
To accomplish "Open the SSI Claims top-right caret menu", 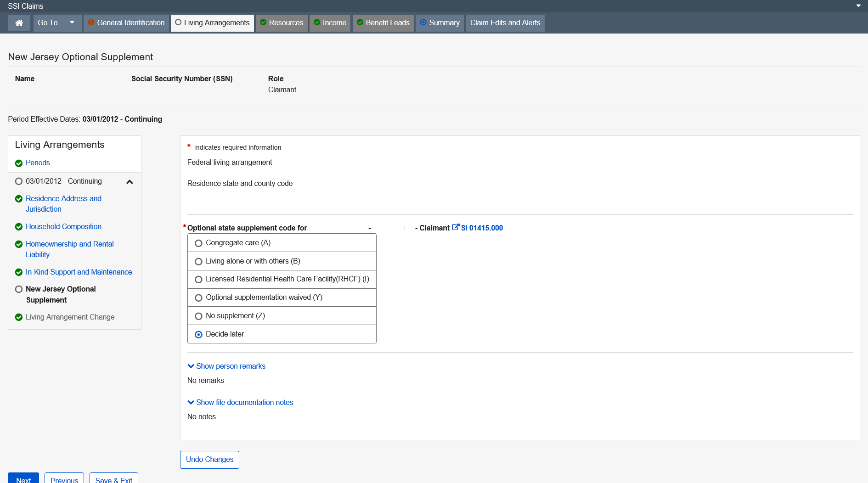I will point(858,6).
